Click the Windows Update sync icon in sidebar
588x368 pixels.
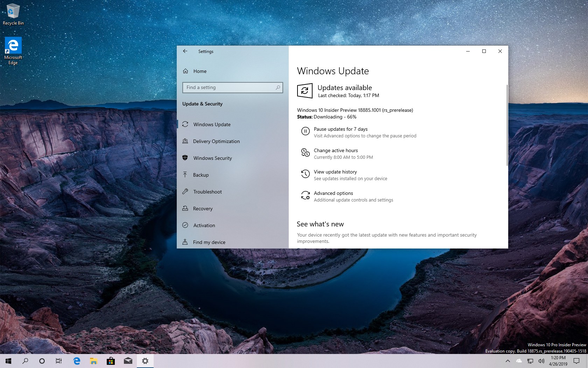[185, 124]
